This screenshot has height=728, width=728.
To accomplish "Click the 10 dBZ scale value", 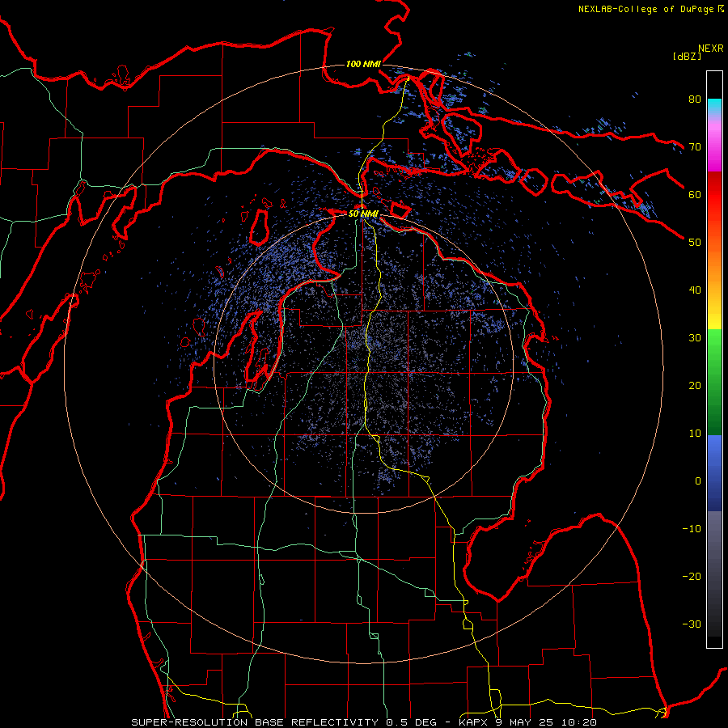I will 695,434.
